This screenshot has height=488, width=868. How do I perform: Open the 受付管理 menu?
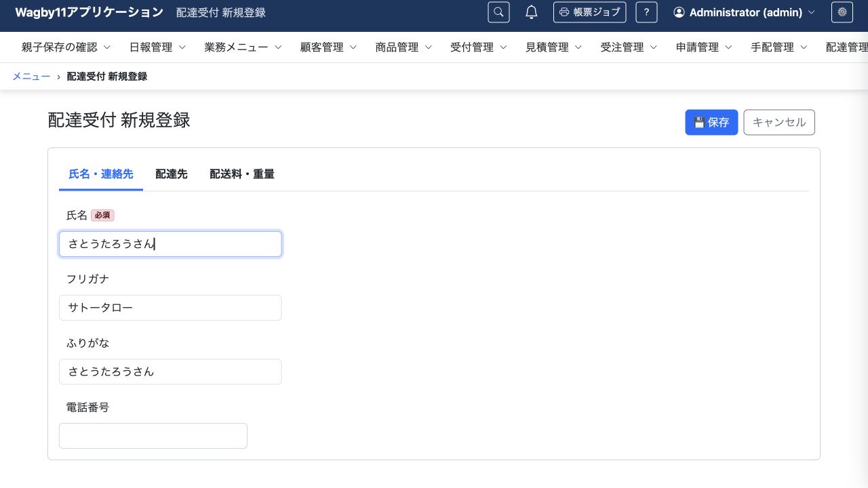479,47
